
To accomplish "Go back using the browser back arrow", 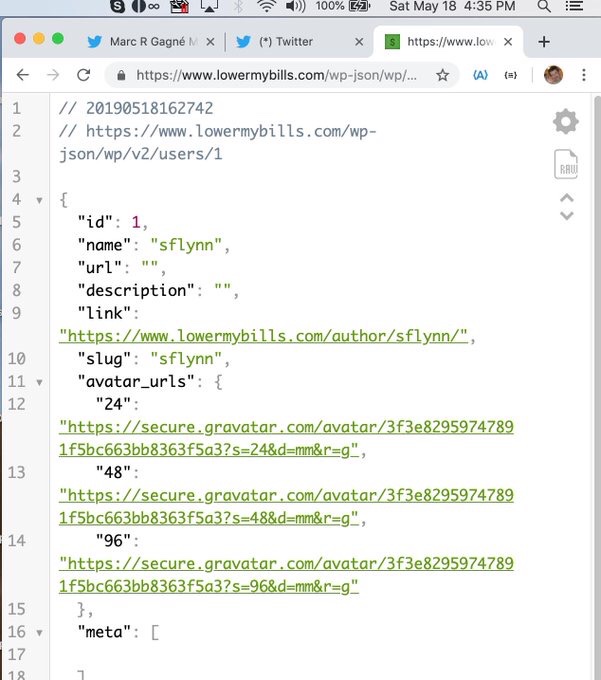I will click(23, 75).
